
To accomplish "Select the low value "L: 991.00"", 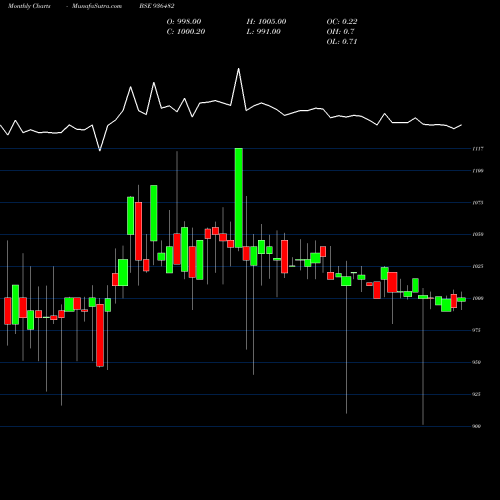I will point(263,32).
